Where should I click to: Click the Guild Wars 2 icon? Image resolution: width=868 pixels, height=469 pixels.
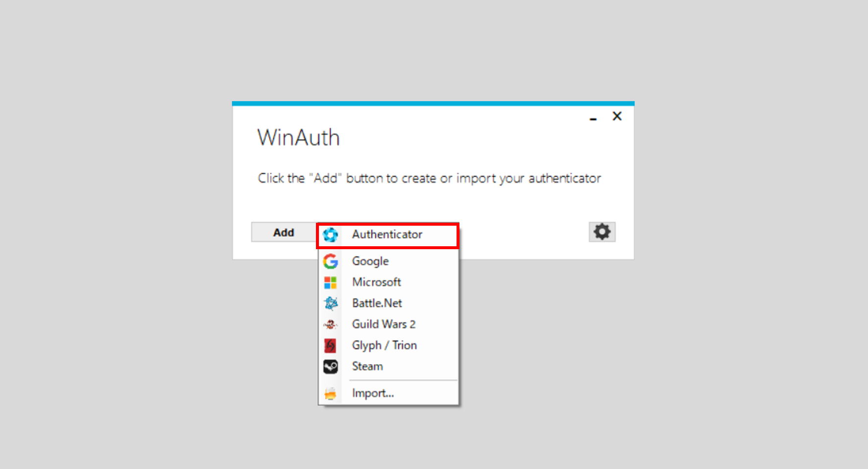pos(331,325)
